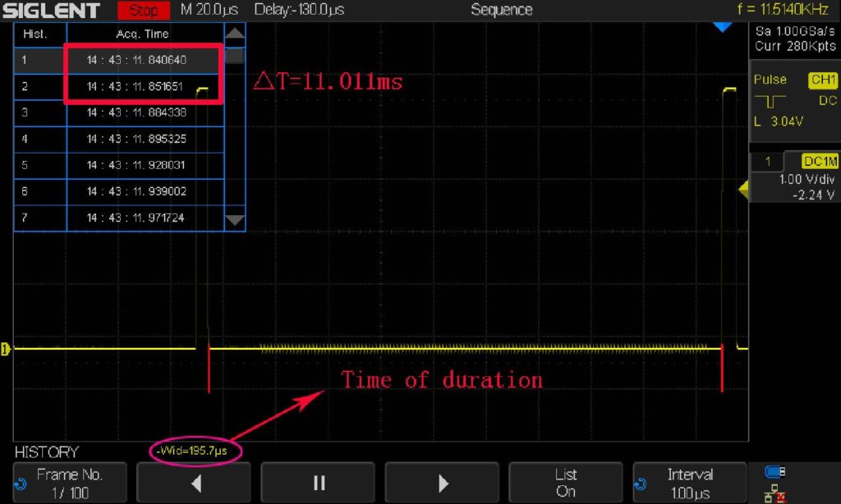Turn off the List On softkey
This screenshot has height=504, width=841.
tap(565, 483)
